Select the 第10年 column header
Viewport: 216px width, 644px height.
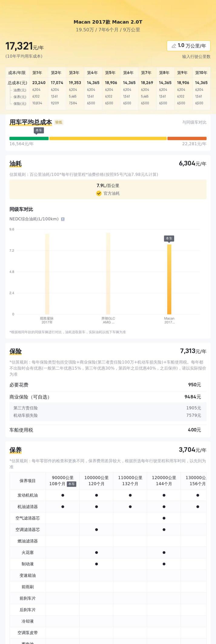[x=201, y=73]
